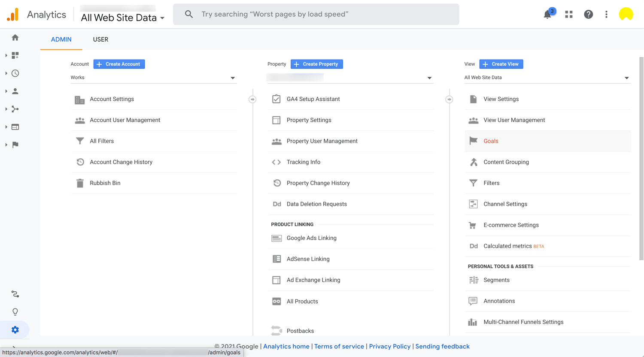Open the Account dropdown showing Works

tap(153, 78)
